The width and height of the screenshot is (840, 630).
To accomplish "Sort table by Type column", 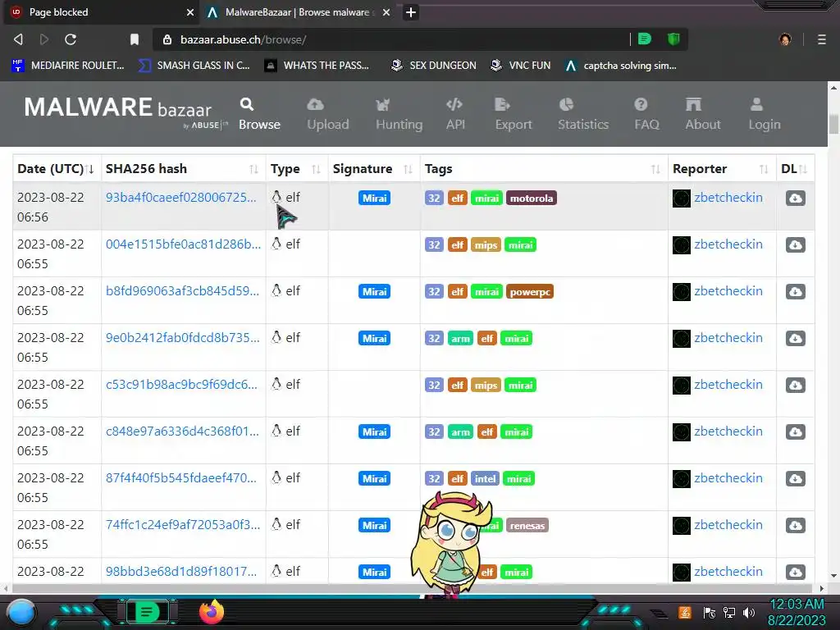I will [296, 169].
